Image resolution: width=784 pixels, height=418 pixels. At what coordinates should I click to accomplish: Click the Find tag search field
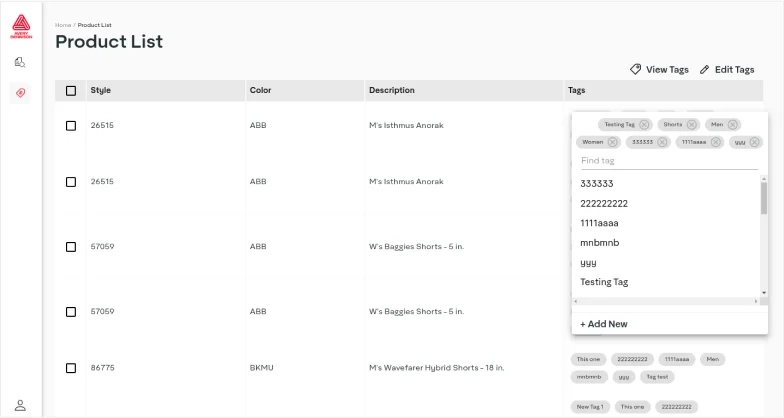pyautogui.click(x=668, y=161)
